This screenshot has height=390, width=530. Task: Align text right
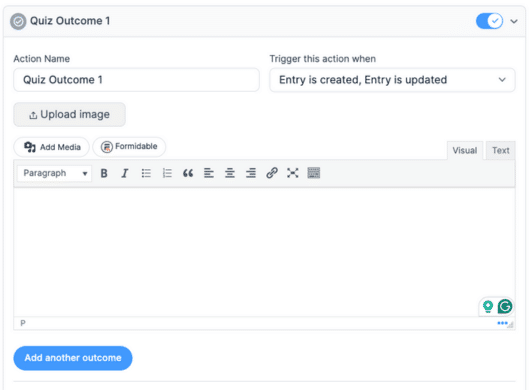251,173
